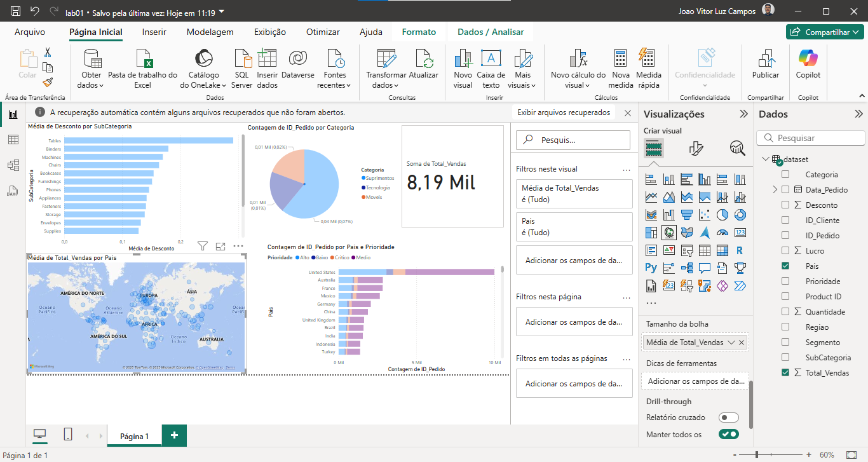Select the Card 123 visual icon
This screenshot has height=462, width=868.
tap(740, 233)
